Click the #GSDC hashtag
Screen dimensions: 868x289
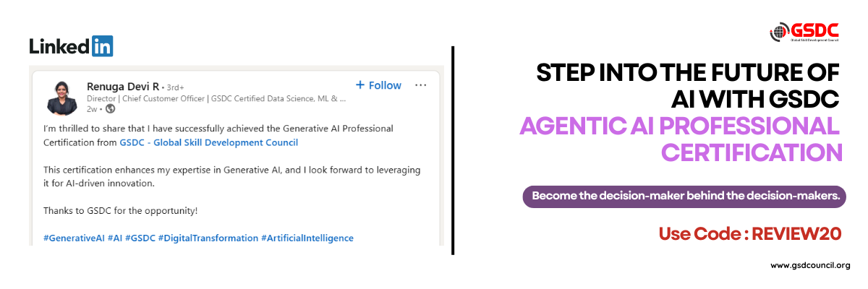(x=140, y=238)
